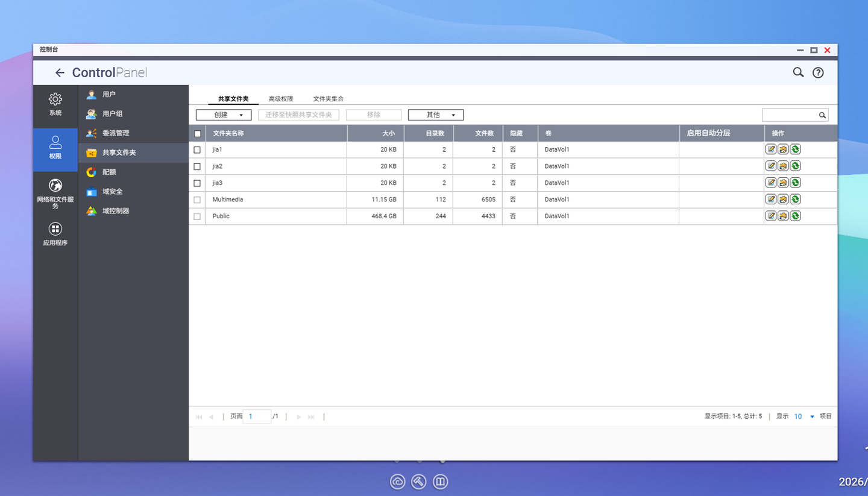This screenshot has width=868, height=496.
Task: Check the jia1 folder checkbox
Action: [197, 149]
